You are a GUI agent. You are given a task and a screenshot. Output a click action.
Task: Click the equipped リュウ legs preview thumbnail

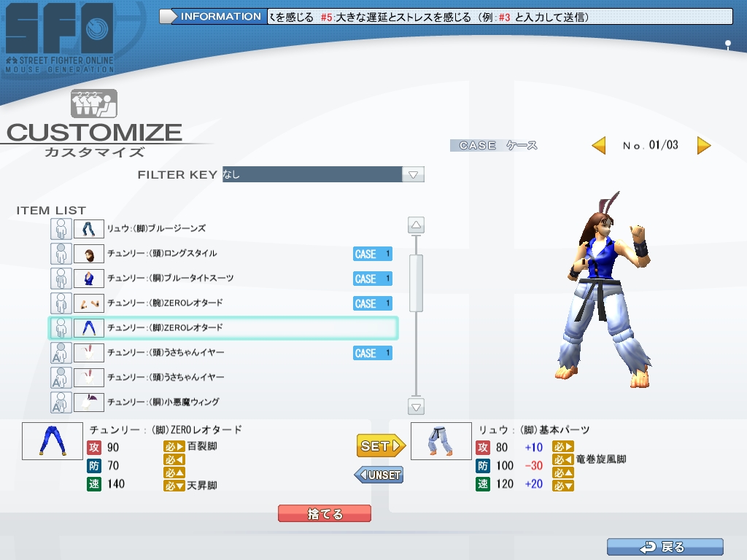point(441,441)
